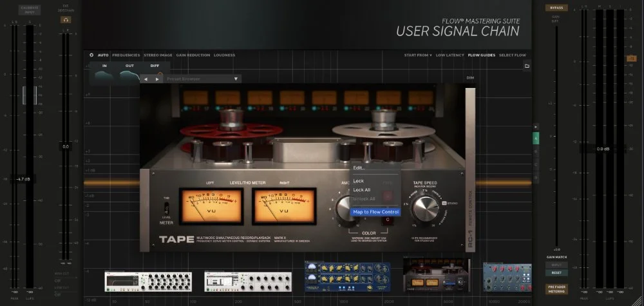Screen dimensions: 644x306
Task: Click the Select Flow button
Action: (x=512, y=55)
